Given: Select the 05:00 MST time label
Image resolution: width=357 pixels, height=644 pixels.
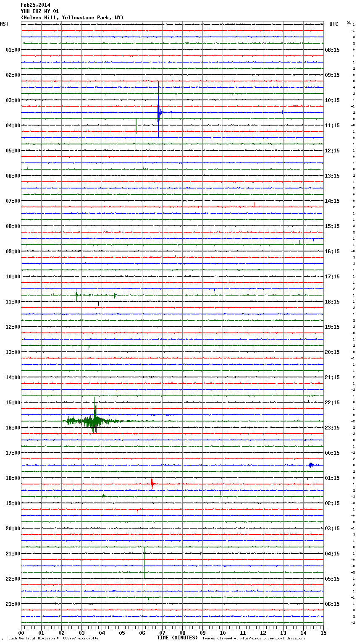Looking at the screenshot, I should click(13, 151).
